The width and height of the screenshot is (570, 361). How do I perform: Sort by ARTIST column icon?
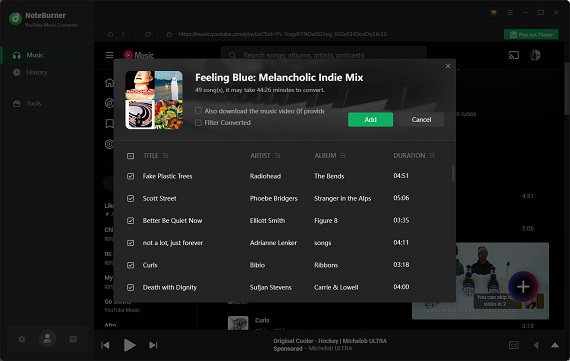(x=277, y=156)
